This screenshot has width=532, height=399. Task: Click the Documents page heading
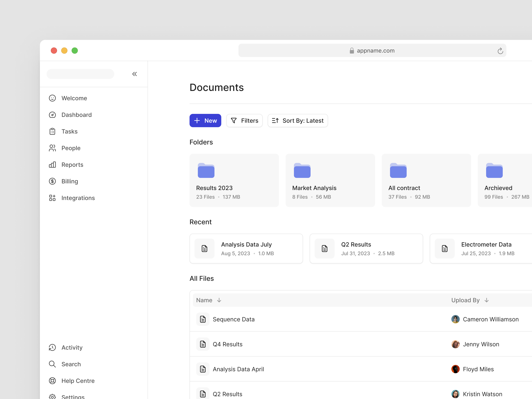tap(216, 87)
